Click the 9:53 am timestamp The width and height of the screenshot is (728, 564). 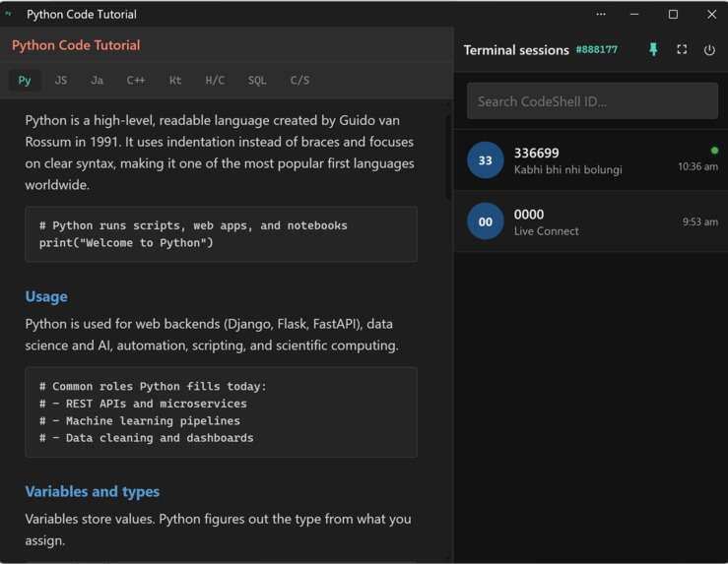coord(700,221)
